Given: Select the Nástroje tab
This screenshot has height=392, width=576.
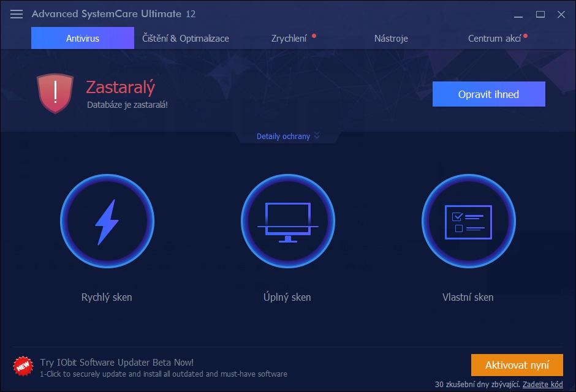Looking at the screenshot, I should 391,38.
